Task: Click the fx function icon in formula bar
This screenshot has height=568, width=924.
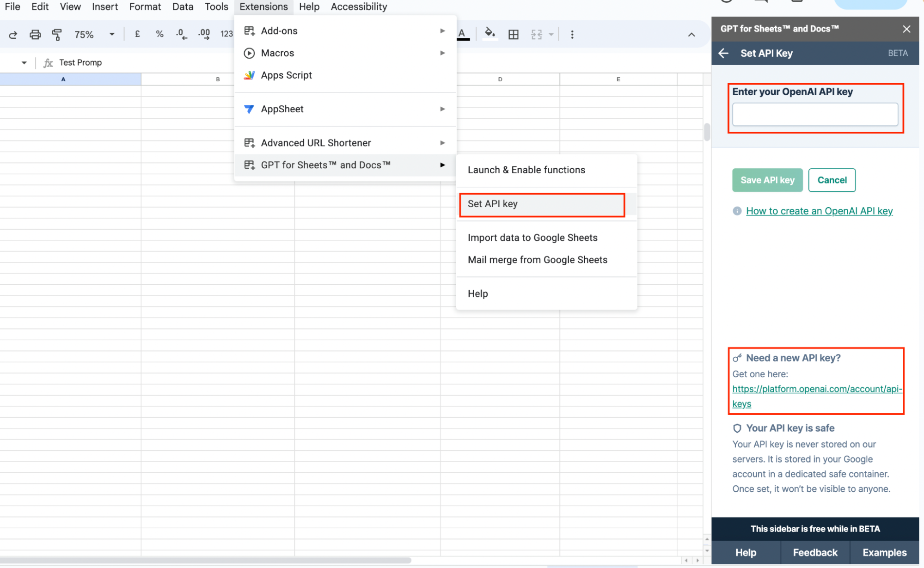Action: coord(48,63)
